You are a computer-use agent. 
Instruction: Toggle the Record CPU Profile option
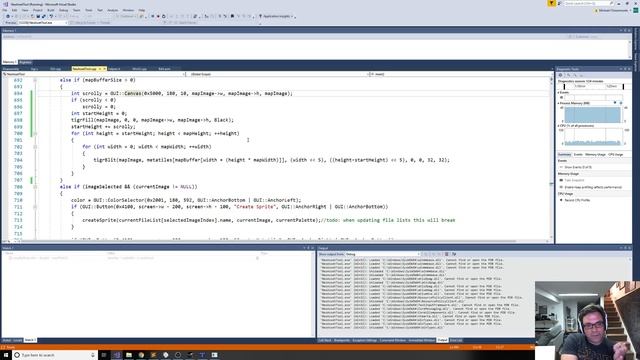561,200
